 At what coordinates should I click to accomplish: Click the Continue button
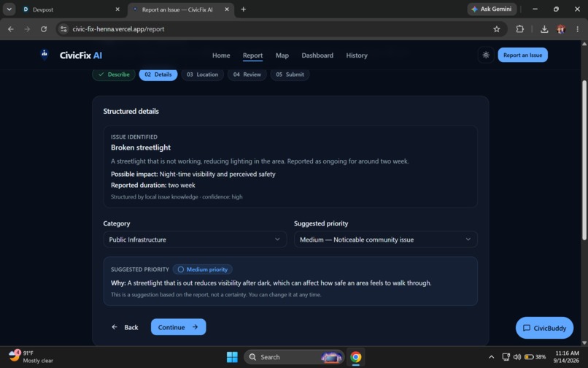tap(178, 327)
